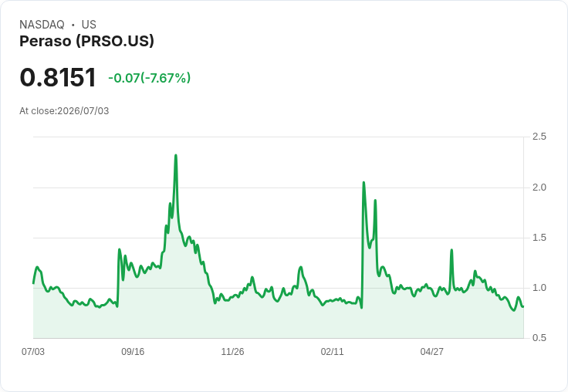Click the current price 0.8151

58,77
